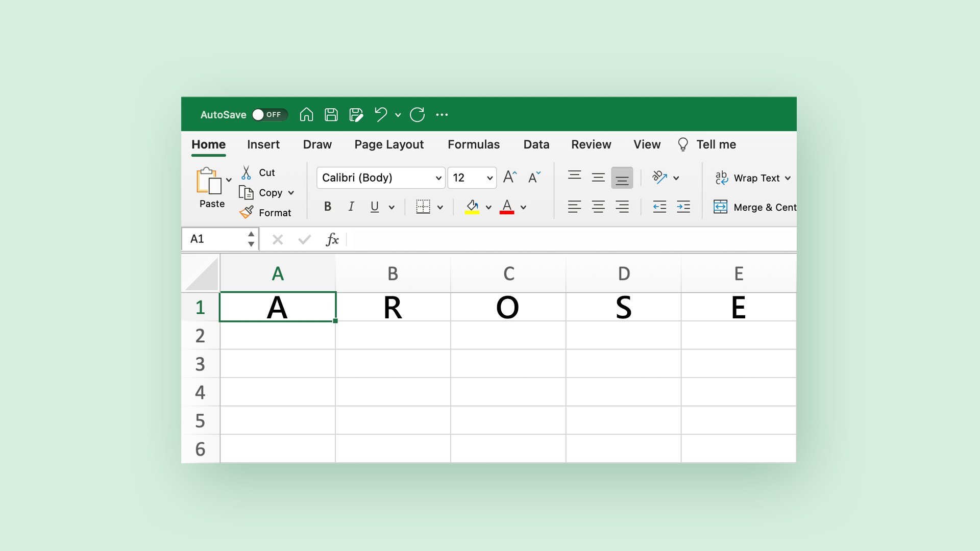The image size is (980, 551).
Task: Click the formula bar input field
Action: (x=572, y=239)
